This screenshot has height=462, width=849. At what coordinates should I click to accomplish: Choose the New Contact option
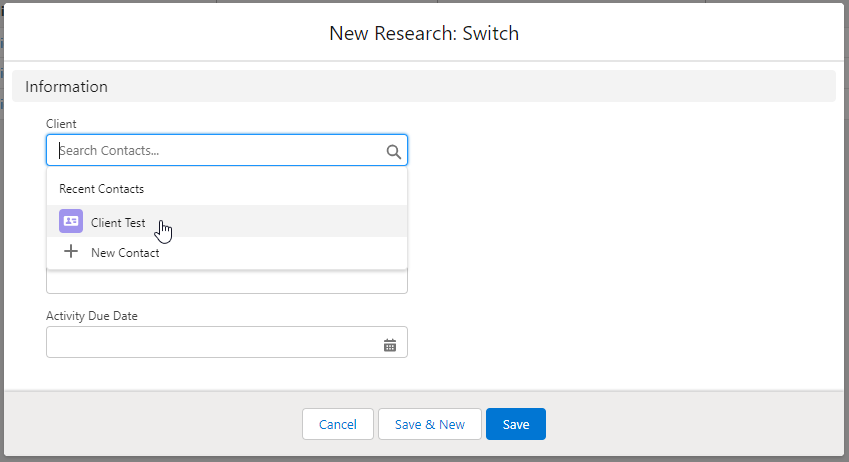125,253
